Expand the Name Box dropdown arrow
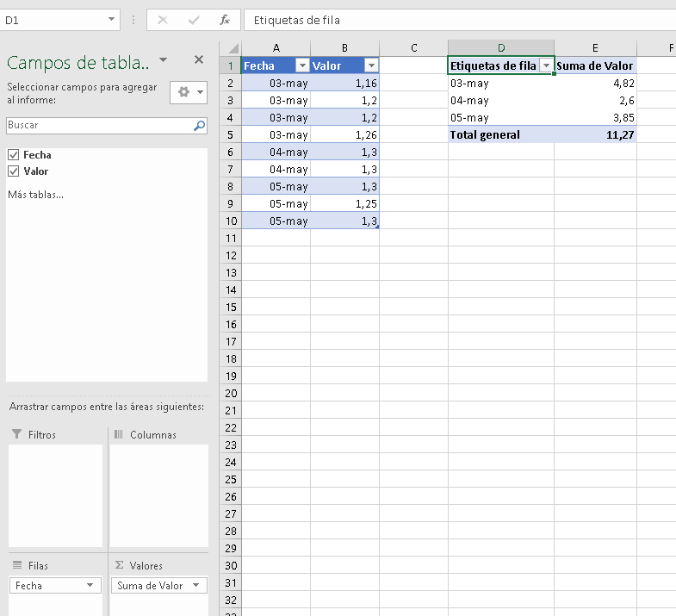 pyautogui.click(x=111, y=20)
